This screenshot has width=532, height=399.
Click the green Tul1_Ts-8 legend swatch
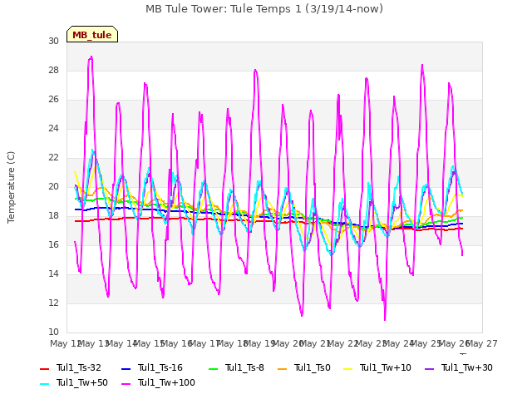(x=213, y=369)
